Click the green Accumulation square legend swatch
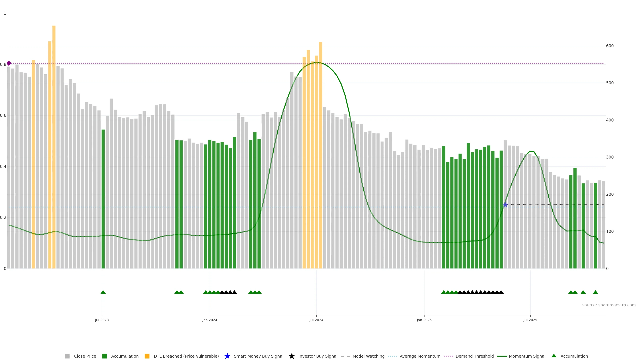644x362 pixels. tap(104, 356)
